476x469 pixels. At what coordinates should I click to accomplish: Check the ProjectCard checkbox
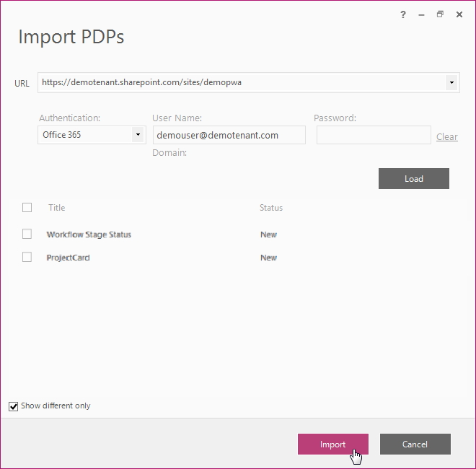click(x=27, y=257)
